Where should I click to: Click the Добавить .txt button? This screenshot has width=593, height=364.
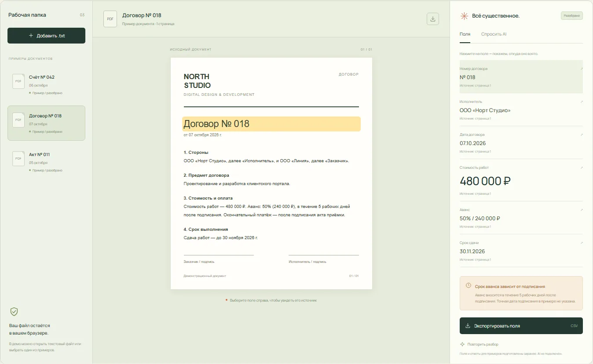[46, 36]
